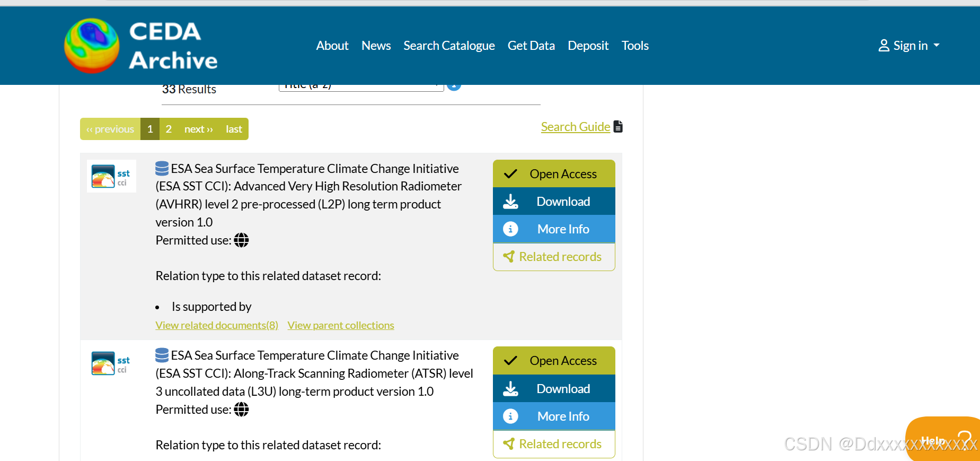Click Open Access for AVHRR record
Screen dimensions: 980x461
554,173
